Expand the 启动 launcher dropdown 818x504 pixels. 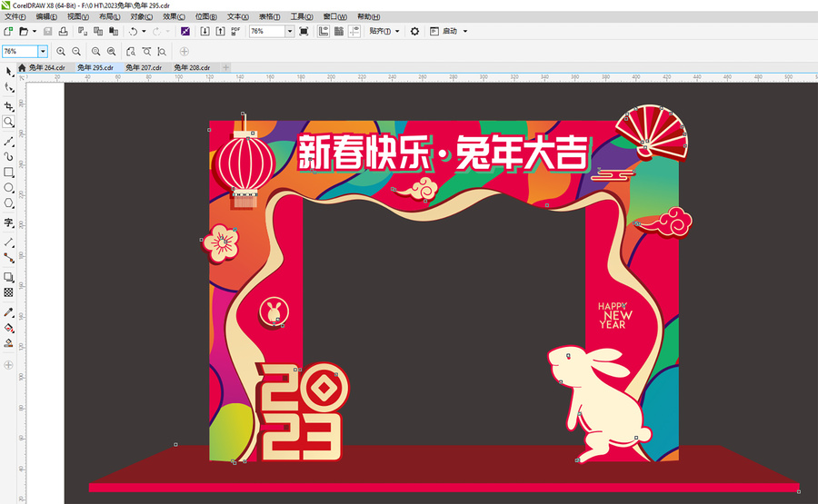point(465,31)
